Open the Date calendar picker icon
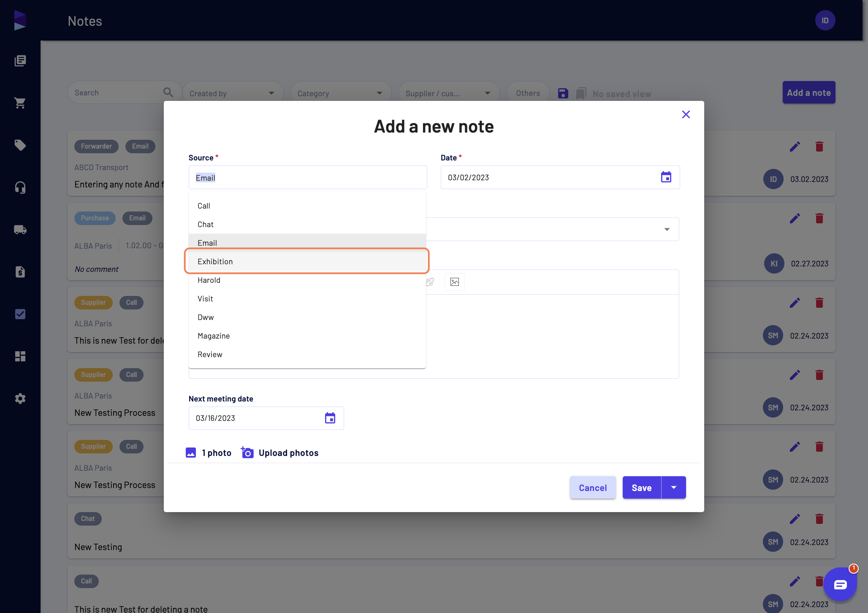The image size is (868, 613). (x=666, y=177)
